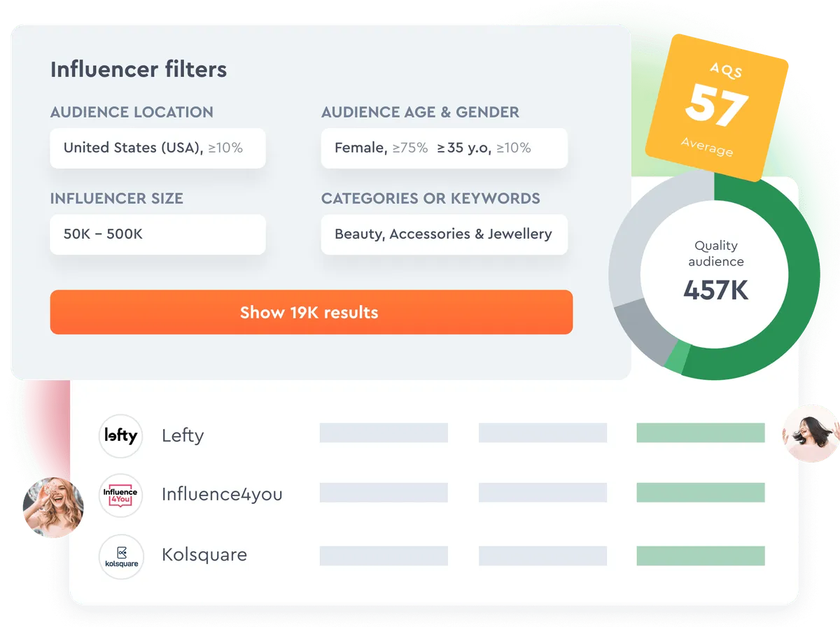Viewport: 840px width, 627px height.
Task: Click the Beauty, Accessories & Jewellery keywords field
Action: [444, 234]
